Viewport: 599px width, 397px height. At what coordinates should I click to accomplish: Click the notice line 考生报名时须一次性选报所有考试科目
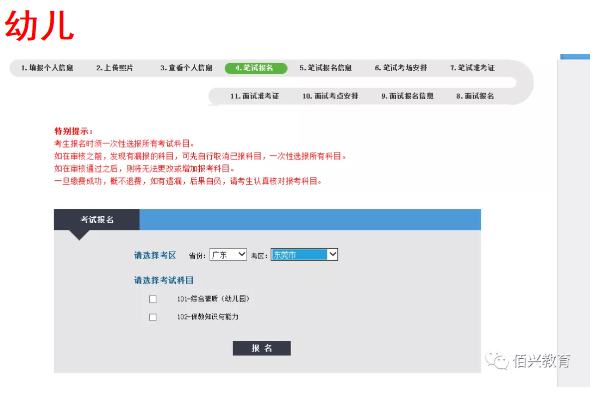pyautogui.click(x=124, y=144)
